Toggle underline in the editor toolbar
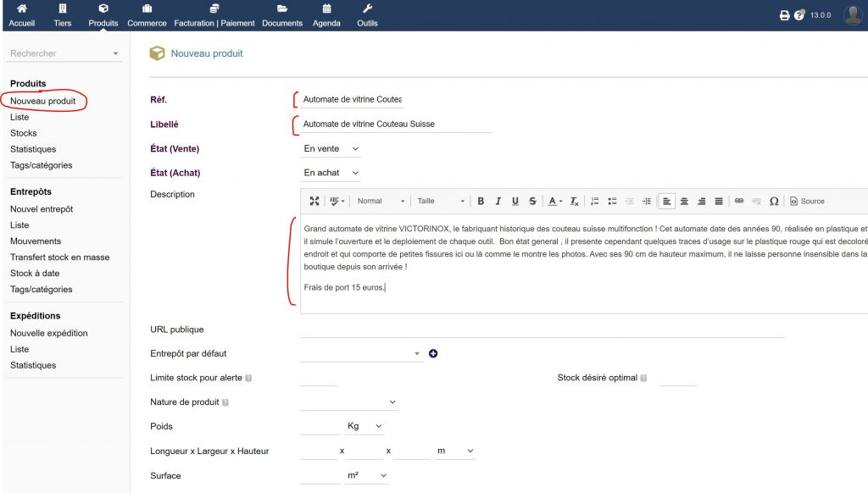This screenshot has width=868, height=493. pos(515,201)
